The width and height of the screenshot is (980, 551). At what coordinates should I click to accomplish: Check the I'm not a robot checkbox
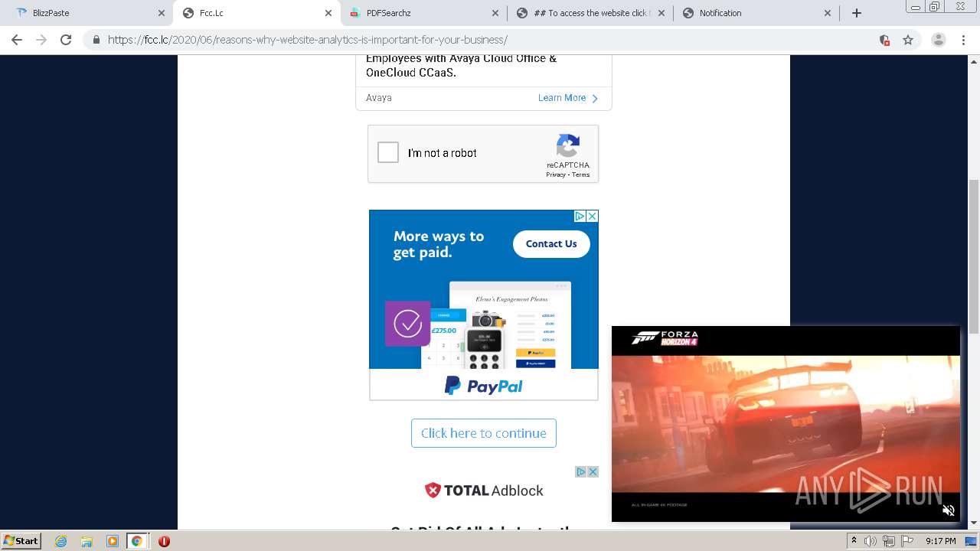pos(388,152)
